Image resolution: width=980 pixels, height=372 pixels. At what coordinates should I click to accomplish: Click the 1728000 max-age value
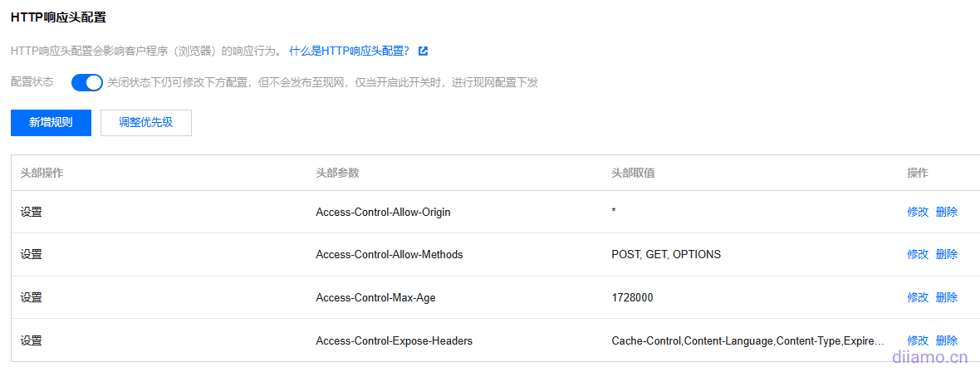click(x=632, y=297)
